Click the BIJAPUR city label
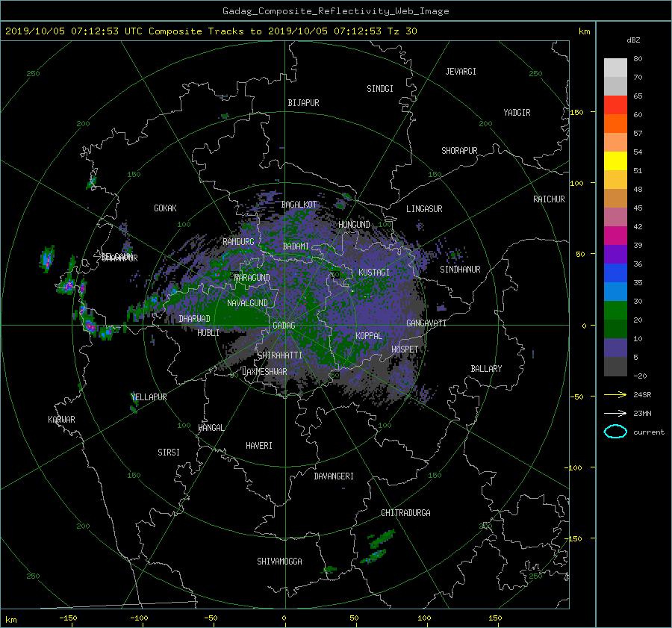 pos(303,103)
